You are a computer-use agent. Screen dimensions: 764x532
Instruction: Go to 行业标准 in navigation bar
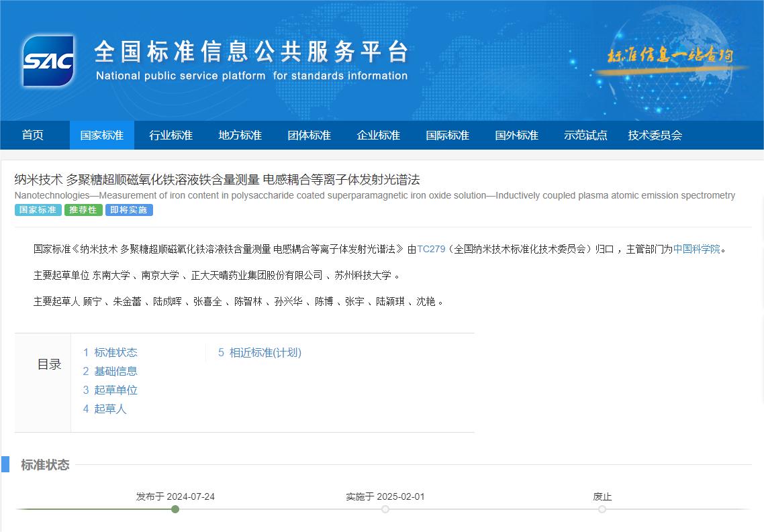point(171,135)
